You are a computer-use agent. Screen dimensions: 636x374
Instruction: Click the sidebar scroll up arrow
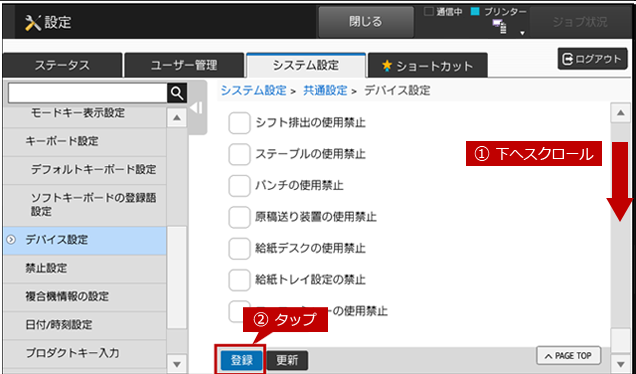[177, 118]
